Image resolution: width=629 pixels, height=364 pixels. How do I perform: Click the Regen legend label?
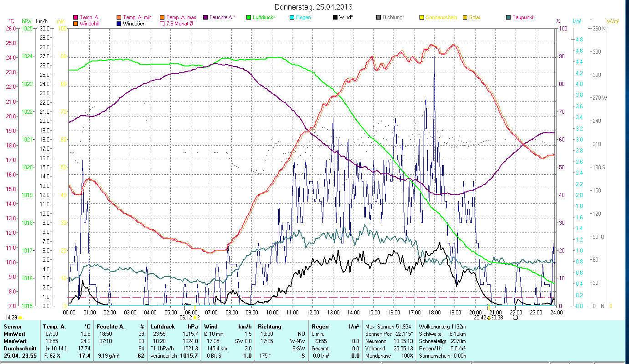click(x=303, y=17)
